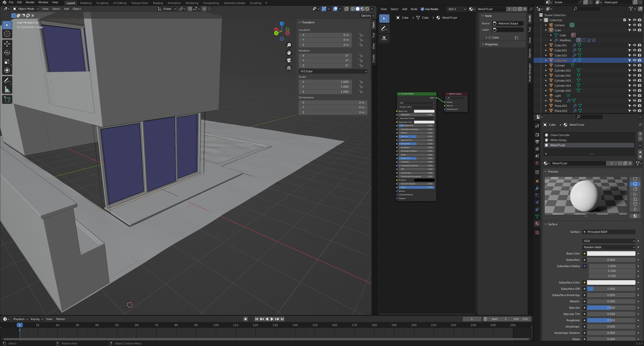Click the material name field Wood FLoor
Screen dimensions: 644x346
pyautogui.click(x=578, y=163)
